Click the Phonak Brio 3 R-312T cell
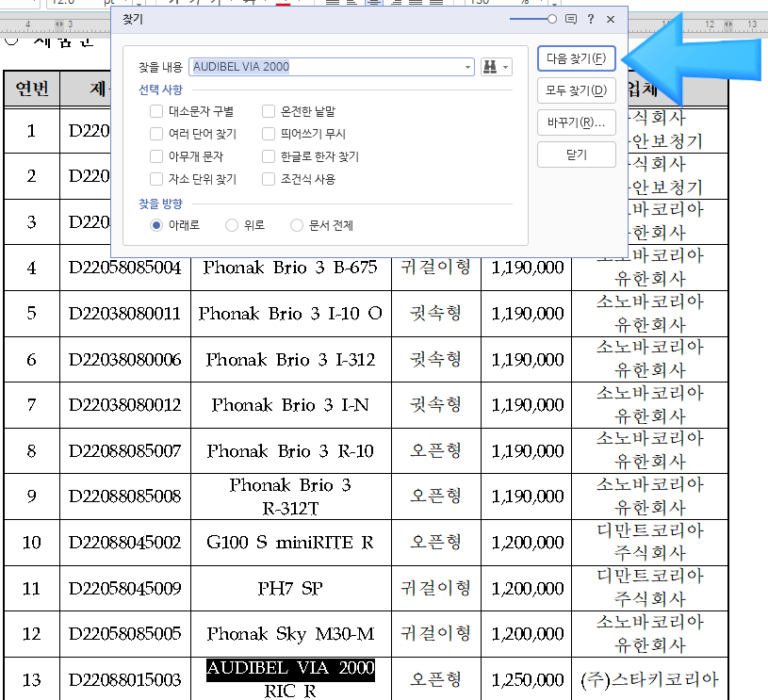The width and height of the screenshot is (768, 700). click(290, 497)
